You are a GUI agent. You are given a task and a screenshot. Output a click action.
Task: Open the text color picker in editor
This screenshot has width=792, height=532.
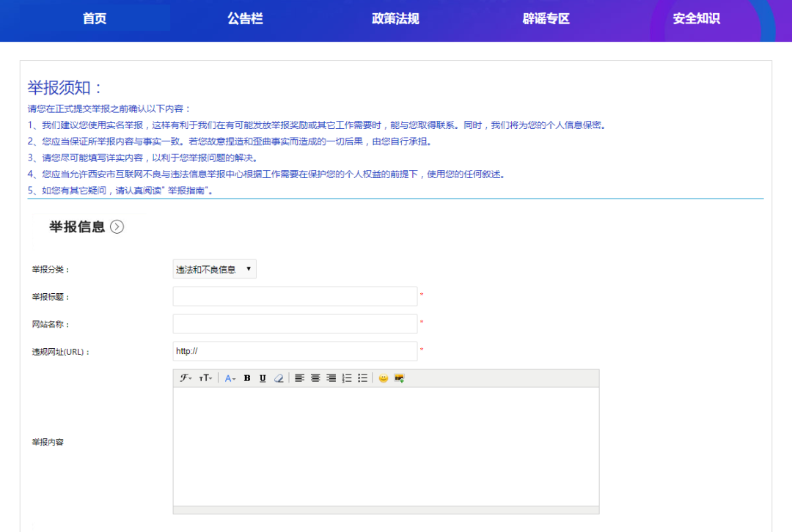coord(230,378)
